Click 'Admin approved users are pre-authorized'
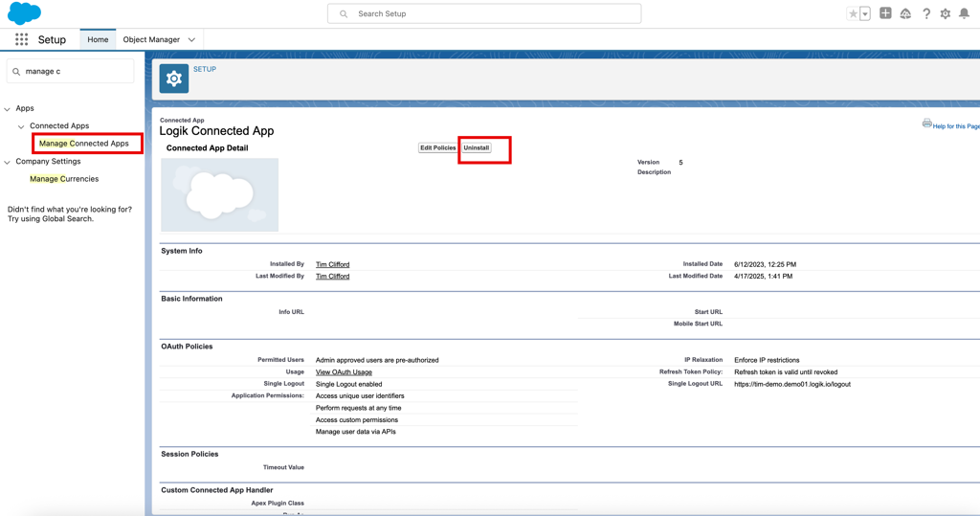The height and width of the screenshot is (516, 980). click(377, 360)
